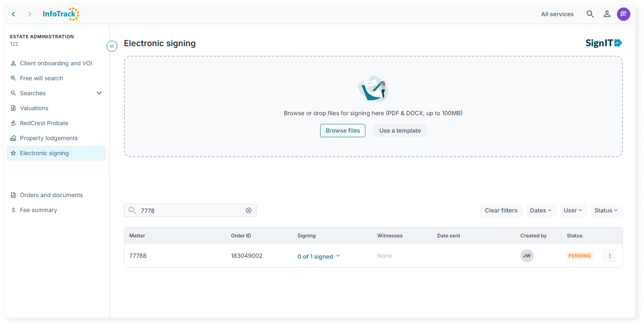Screen dimensions: 644x326
Task: Open the Dates filter dropdown
Action: [540, 210]
